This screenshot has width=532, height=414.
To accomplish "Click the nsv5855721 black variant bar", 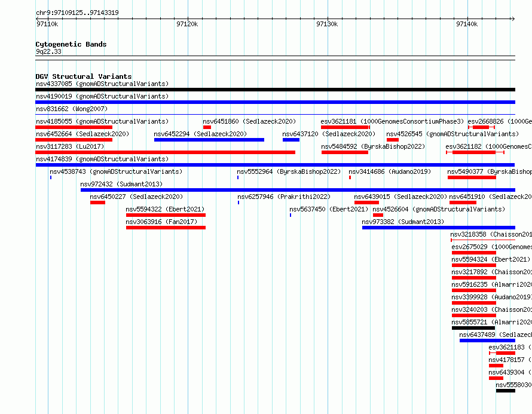I will tap(473, 328).
